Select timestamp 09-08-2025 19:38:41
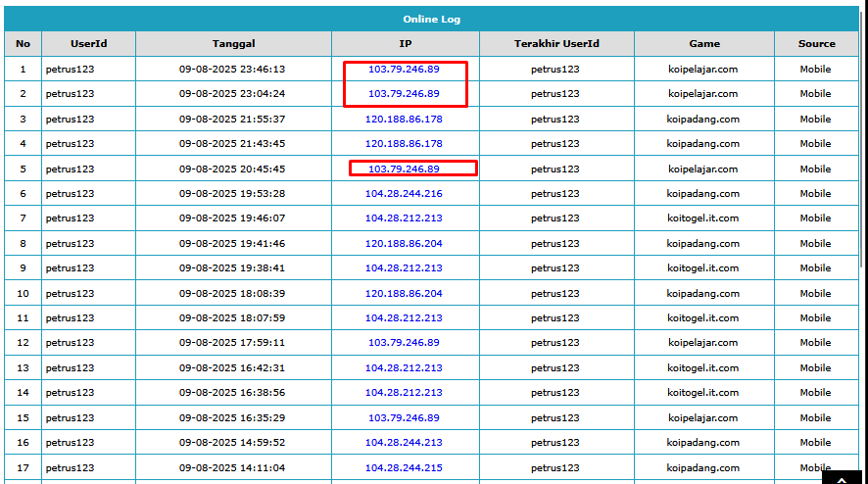The height and width of the screenshot is (484, 868). point(232,268)
